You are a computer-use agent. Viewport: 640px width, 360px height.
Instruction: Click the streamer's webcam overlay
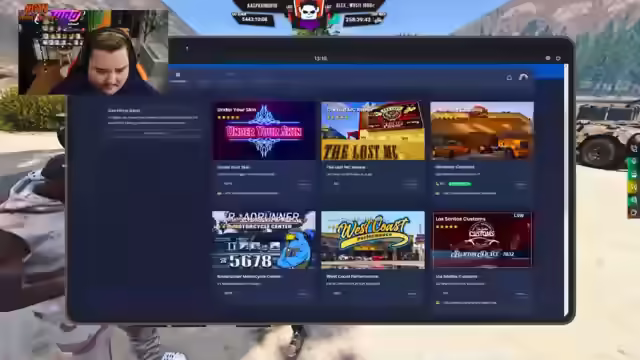click(93, 52)
